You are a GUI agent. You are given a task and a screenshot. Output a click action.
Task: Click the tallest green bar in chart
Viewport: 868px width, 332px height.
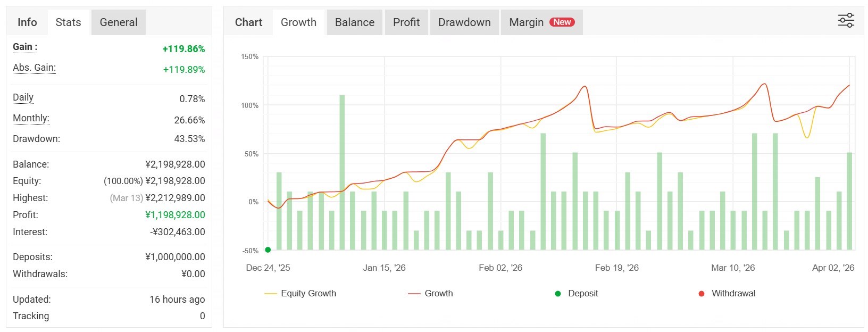coord(342,170)
